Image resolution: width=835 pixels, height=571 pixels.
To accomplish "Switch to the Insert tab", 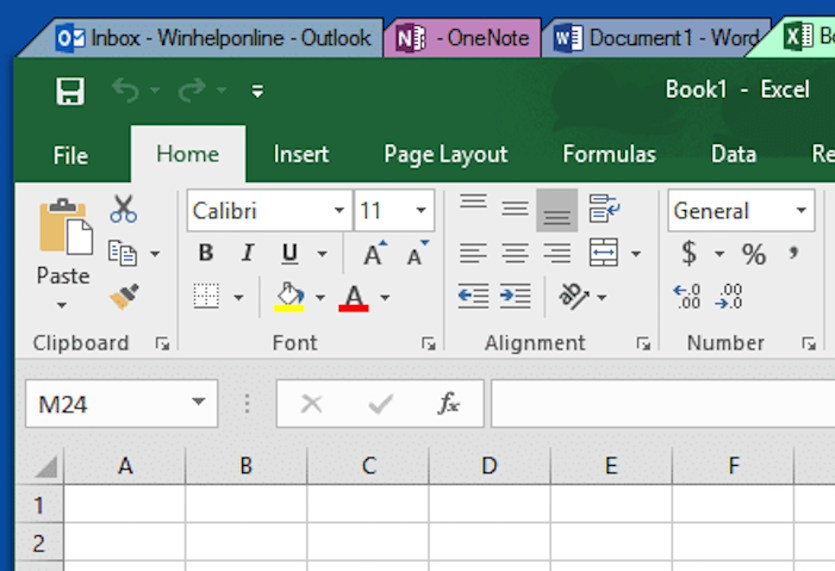I will point(301,154).
